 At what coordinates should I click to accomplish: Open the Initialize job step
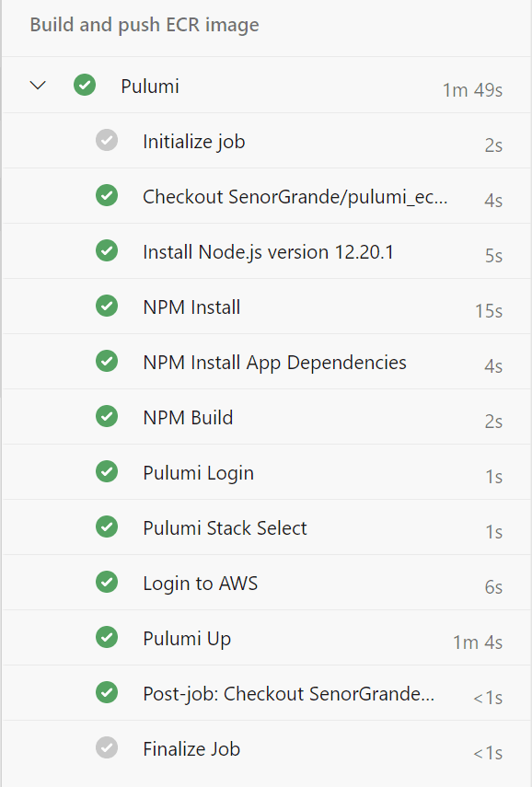(267, 141)
